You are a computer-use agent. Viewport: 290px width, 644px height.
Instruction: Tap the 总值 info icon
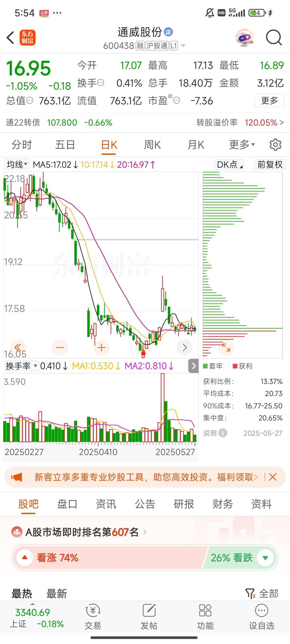pyautogui.click(x=30, y=101)
